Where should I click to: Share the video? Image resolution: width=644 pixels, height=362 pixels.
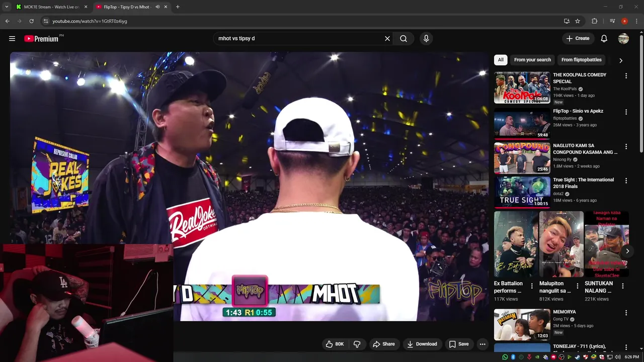click(383, 344)
